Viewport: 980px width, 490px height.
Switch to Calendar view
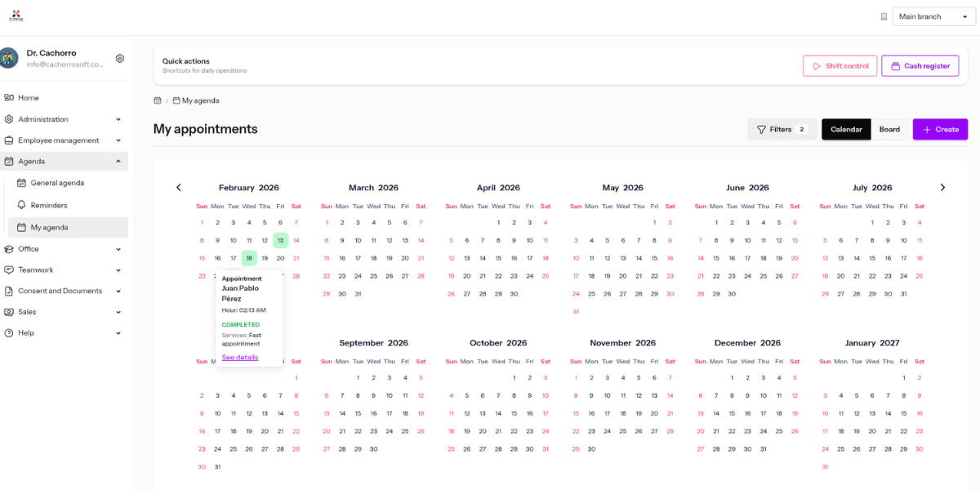click(x=846, y=129)
